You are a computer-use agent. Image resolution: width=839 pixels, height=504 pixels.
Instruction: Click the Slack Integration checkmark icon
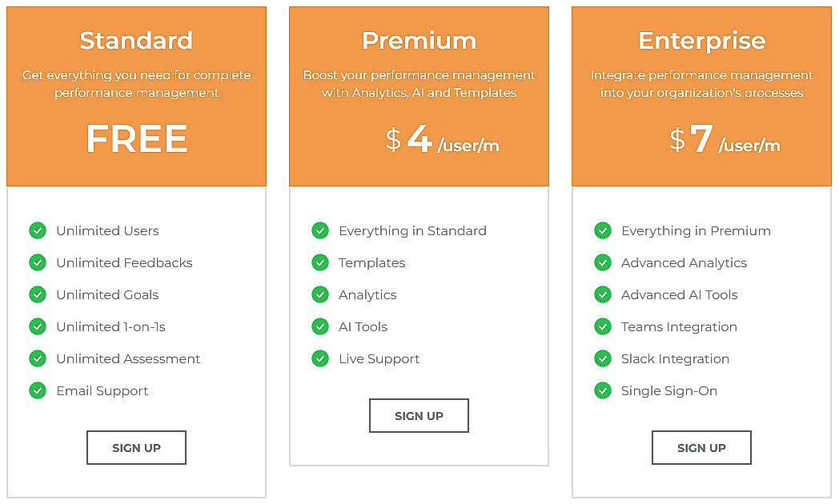(603, 358)
